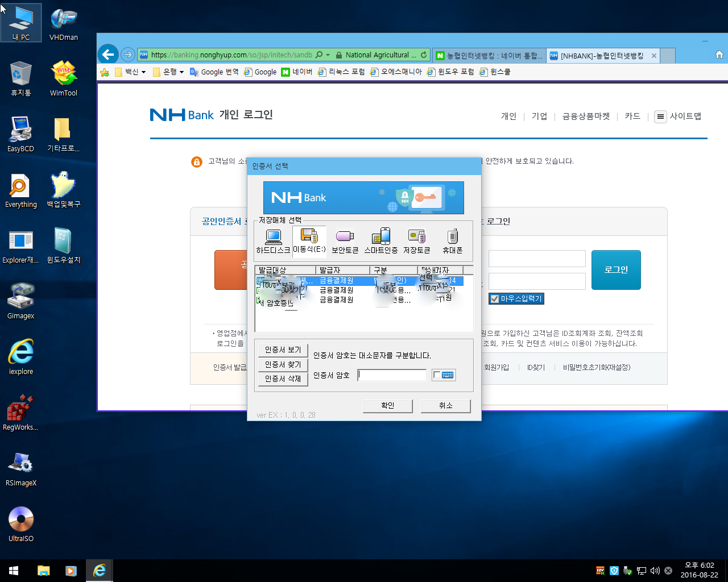Select 휴대폰 mobile phone icon

click(453, 241)
